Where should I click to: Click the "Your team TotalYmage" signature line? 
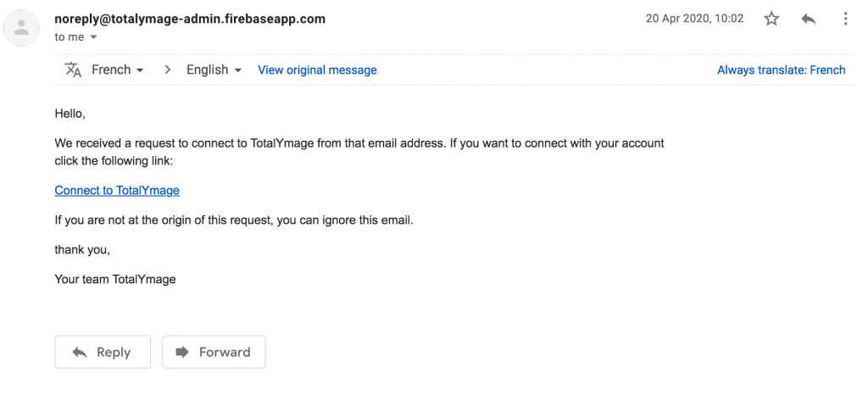click(115, 279)
